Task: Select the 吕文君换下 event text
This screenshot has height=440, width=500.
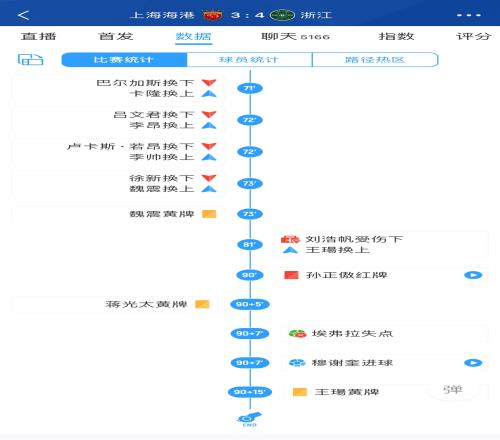Action: coord(153,114)
